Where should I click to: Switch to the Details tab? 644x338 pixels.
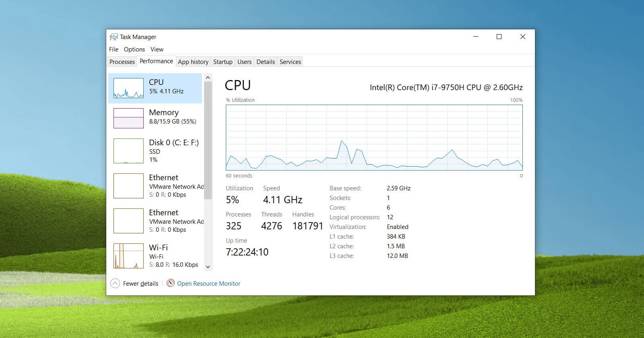[266, 62]
